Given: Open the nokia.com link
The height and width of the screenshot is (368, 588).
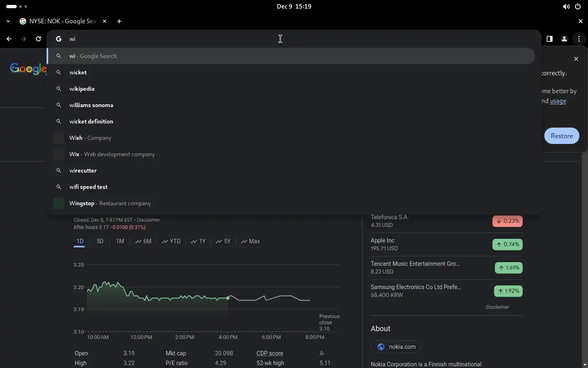Looking at the screenshot, I should tap(396, 347).
